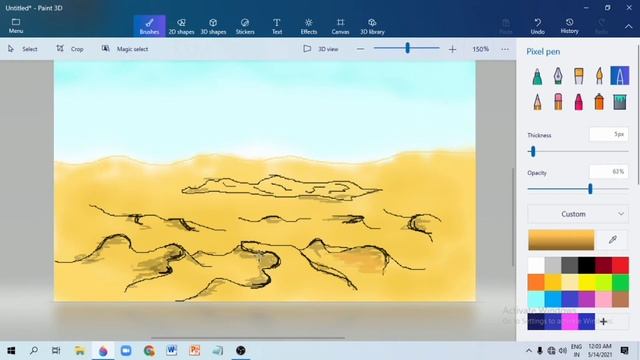The height and width of the screenshot is (360, 640).
Task: Select the Oil brush
Action: 578,76
